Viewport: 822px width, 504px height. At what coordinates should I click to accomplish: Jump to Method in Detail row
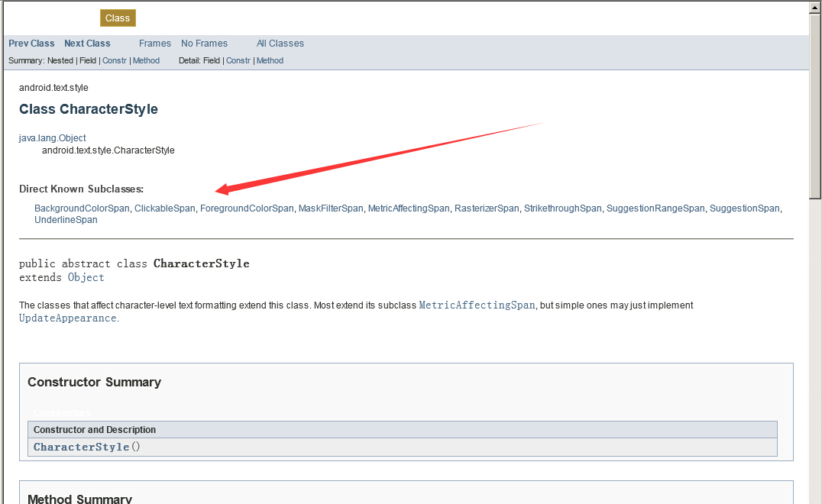[x=270, y=61]
